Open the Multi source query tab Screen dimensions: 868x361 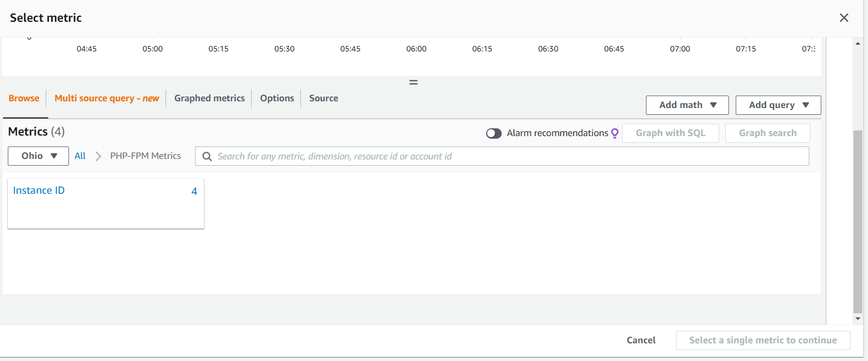coord(106,98)
